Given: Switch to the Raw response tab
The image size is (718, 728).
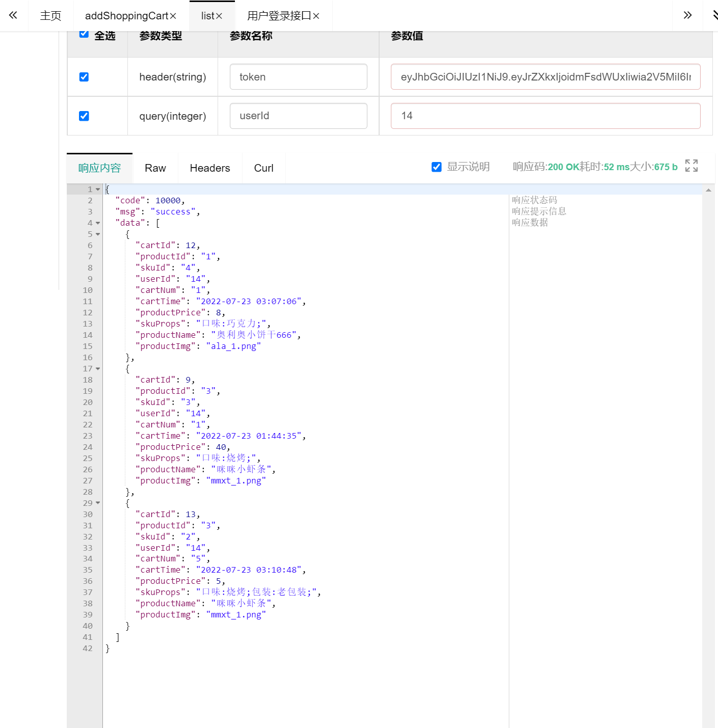Looking at the screenshot, I should pyautogui.click(x=155, y=168).
